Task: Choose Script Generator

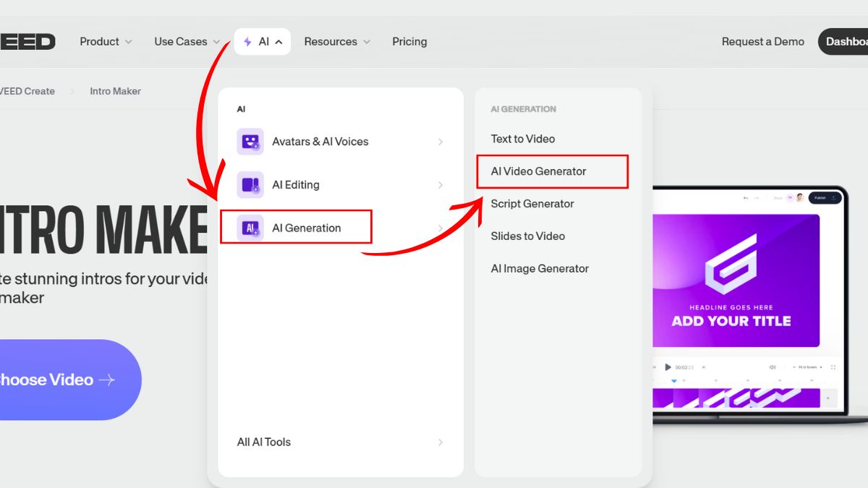Action: click(532, 204)
